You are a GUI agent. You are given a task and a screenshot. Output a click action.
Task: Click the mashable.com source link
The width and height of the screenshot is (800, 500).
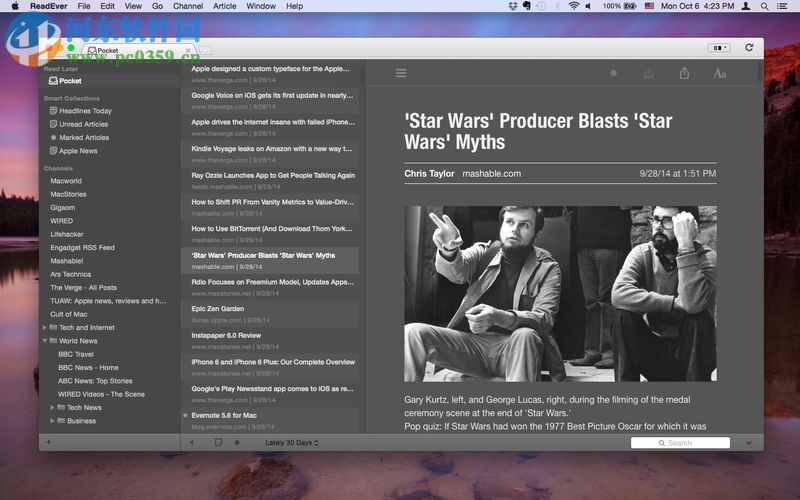tap(491, 173)
